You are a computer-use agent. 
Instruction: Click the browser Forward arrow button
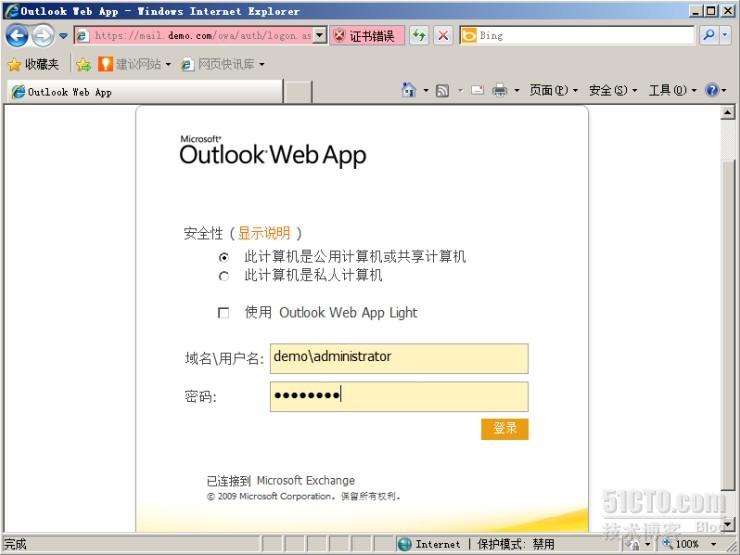43,35
